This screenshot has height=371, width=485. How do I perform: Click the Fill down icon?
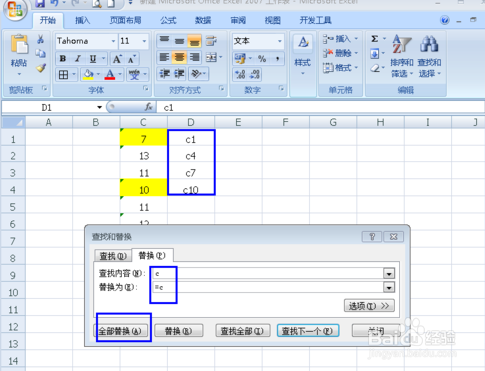tap(375, 53)
